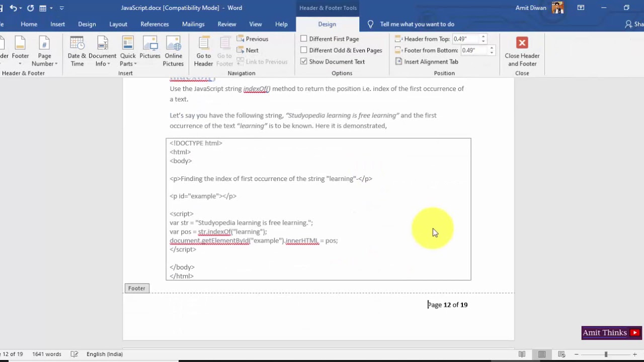Insert Online Pictures
The width and height of the screenshot is (644, 362).
click(x=173, y=52)
